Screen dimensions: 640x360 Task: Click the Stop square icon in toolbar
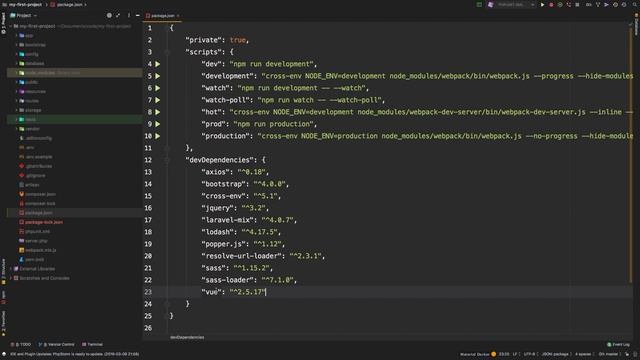click(x=577, y=5)
